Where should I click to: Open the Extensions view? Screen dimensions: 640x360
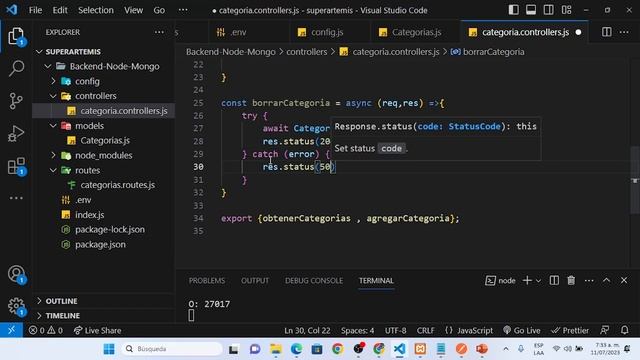(x=16, y=166)
